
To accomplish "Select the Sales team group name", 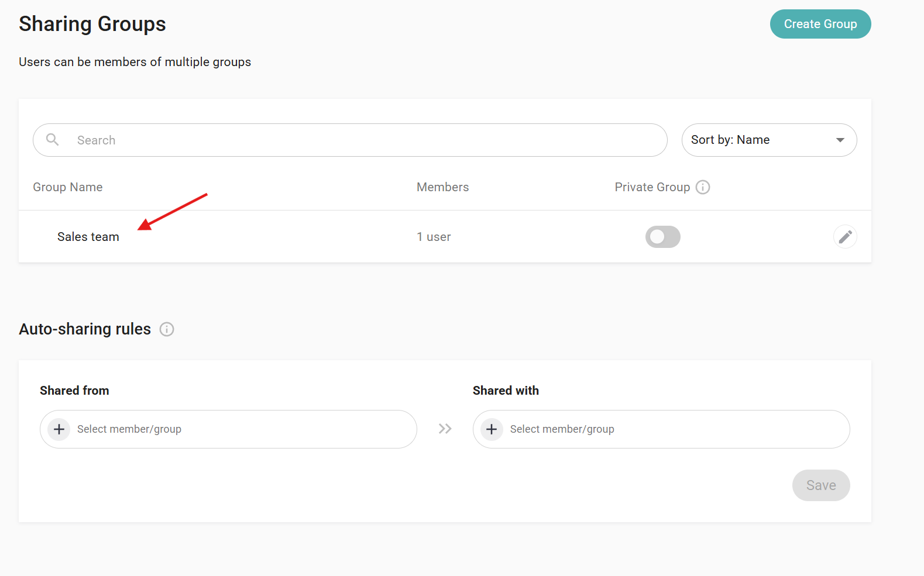I will [88, 237].
